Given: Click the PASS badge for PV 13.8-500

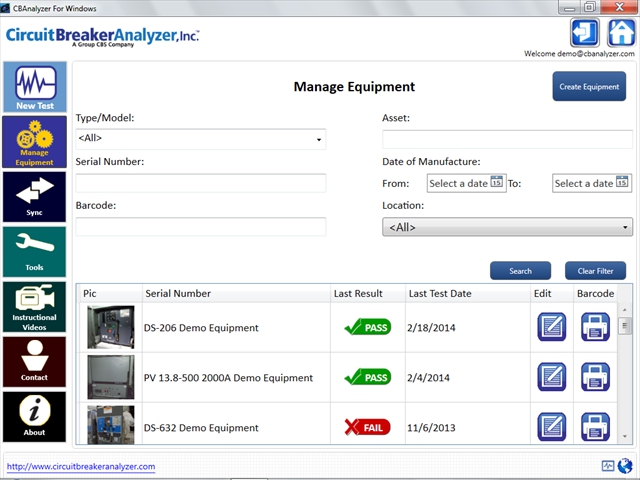Looking at the screenshot, I should pos(368,377).
